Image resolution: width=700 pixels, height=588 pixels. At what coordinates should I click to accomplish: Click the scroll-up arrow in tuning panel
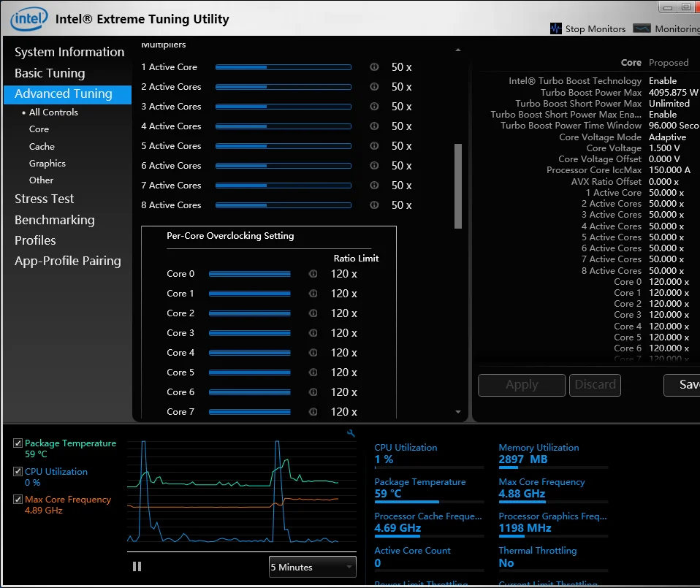click(x=458, y=50)
